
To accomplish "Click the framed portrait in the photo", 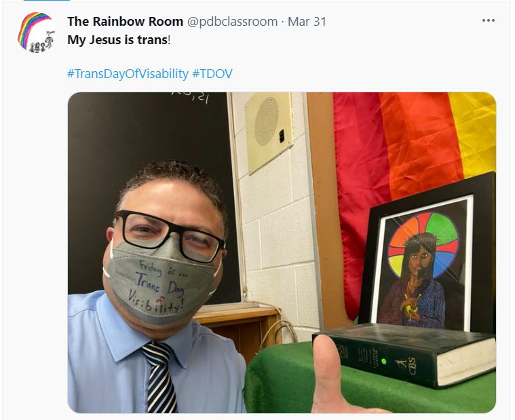I will (427, 253).
